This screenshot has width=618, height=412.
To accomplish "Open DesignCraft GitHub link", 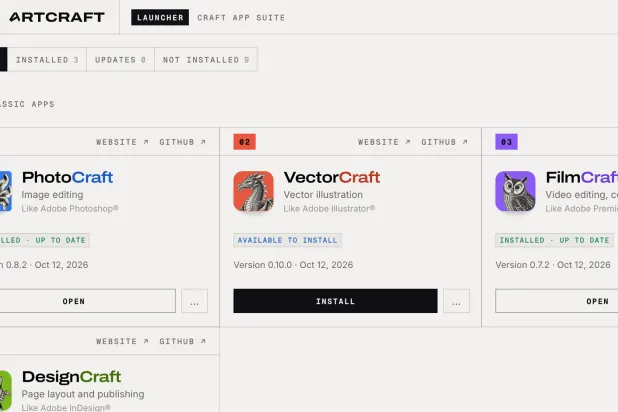I will 182,341.
